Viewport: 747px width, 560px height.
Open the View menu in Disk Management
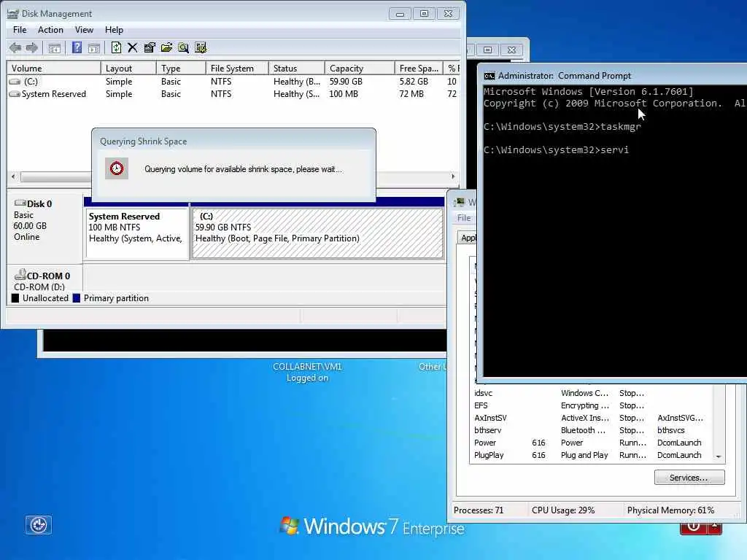84,30
